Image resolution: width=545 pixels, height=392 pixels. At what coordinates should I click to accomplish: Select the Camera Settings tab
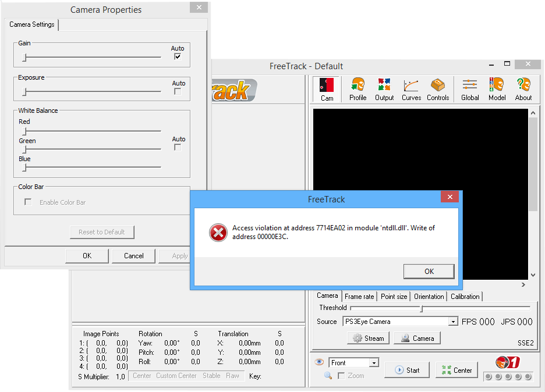tap(32, 24)
